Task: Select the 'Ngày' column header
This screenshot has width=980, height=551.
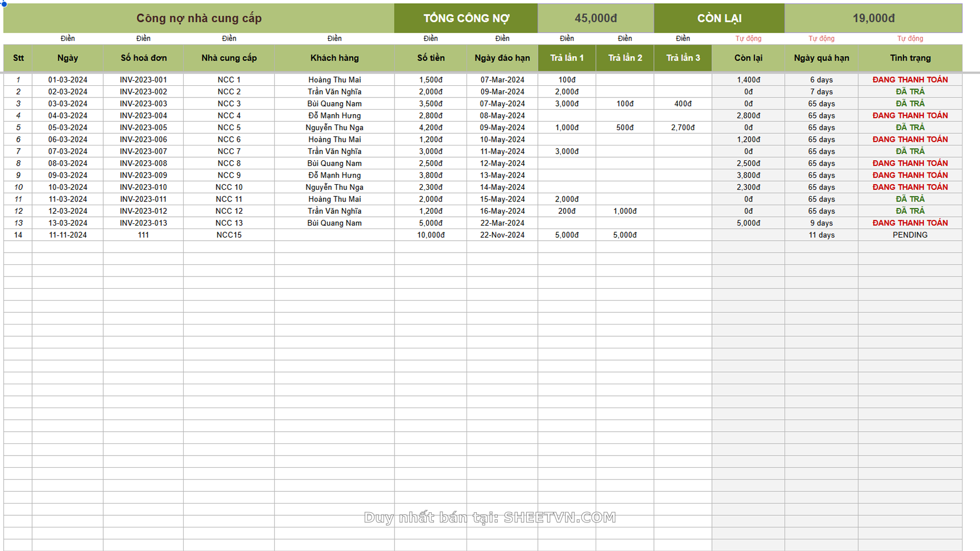Action: click(x=67, y=58)
